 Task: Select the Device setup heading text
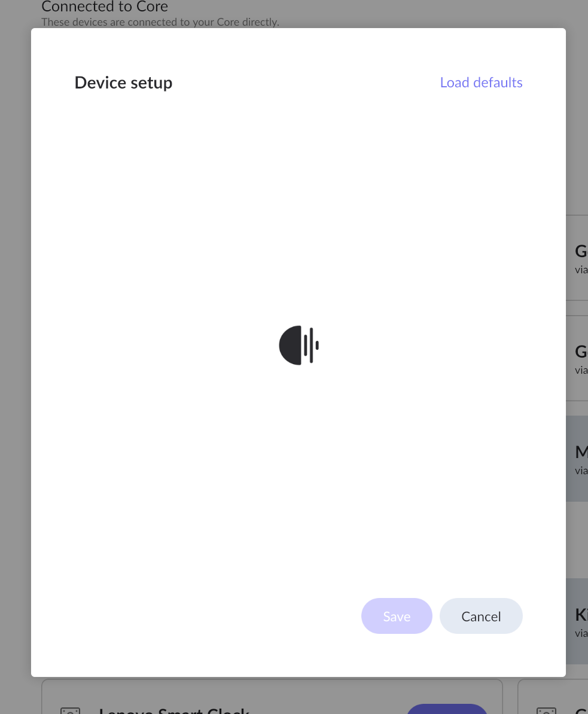(x=123, y=83)
